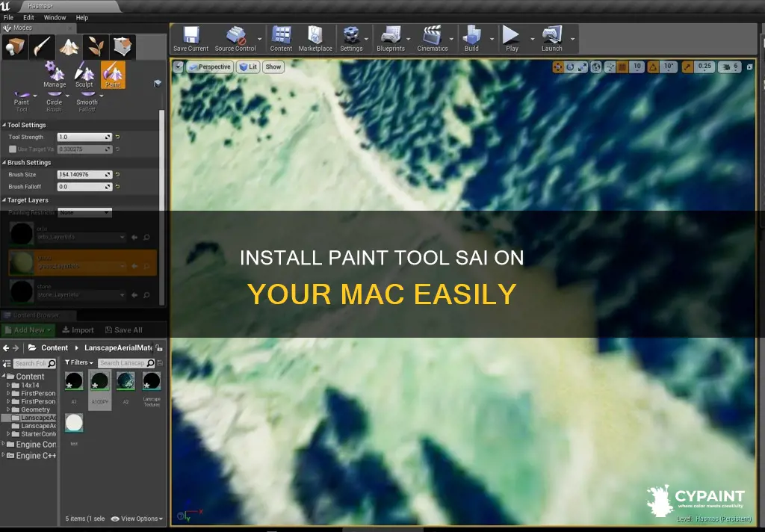Switch to the landscape Sculpt tool
The image size is (765, 532).
84,75
